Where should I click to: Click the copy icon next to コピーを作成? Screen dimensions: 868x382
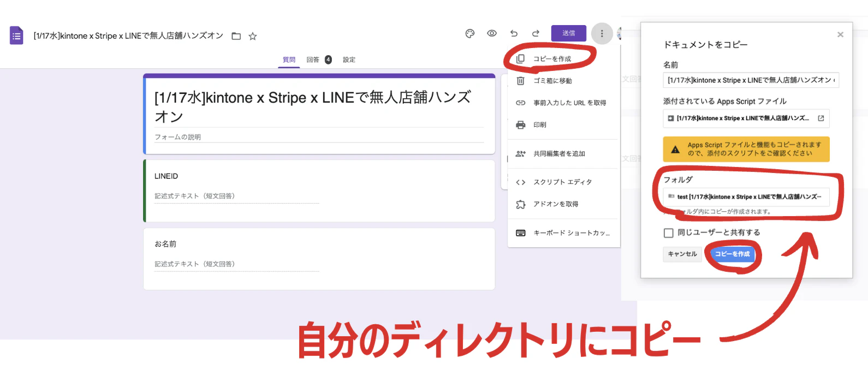coord(520,59)
